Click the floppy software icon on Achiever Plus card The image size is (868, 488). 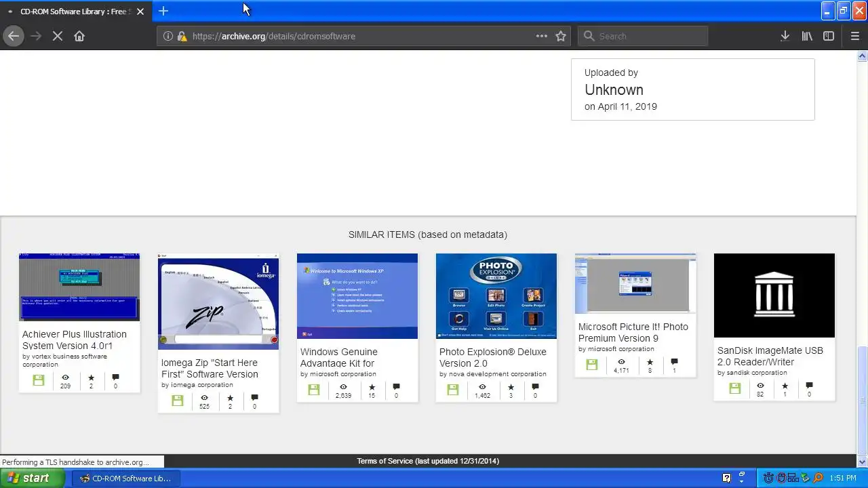click(39, 380)
